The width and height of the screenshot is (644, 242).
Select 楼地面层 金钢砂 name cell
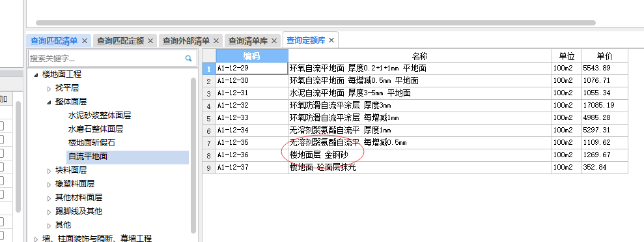420,155
